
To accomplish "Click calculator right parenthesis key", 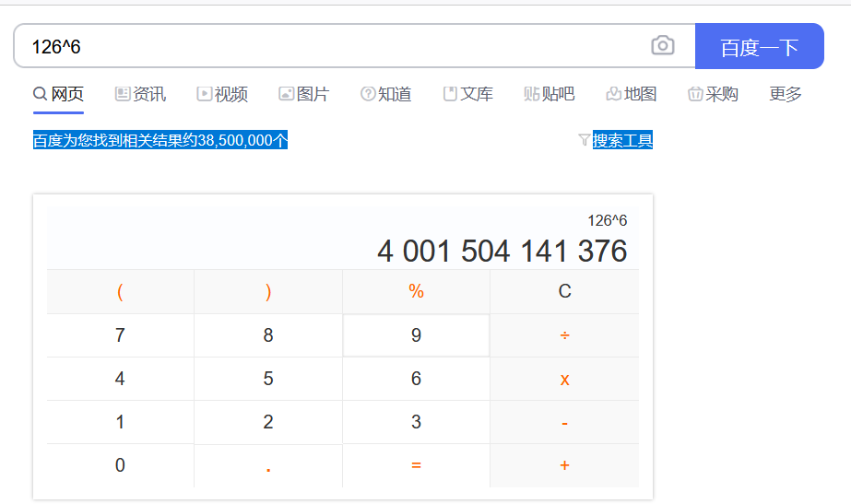I will pos(268,292).
